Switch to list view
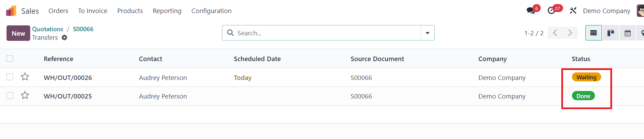 point(593,33)
